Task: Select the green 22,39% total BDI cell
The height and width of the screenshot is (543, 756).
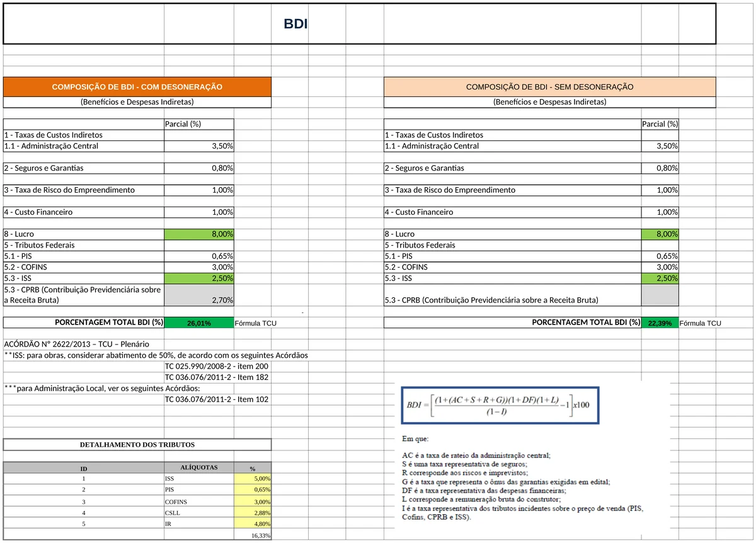Action: (660, 323)
